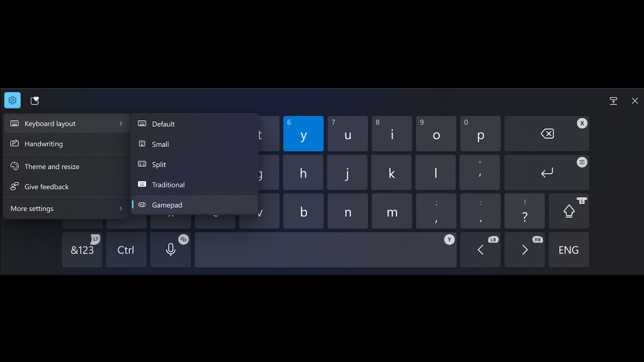This screenshot has height=362, width=644.
Task: Select the Split keyboard layout
Action: pyautogui.click(x=159, y=164)
